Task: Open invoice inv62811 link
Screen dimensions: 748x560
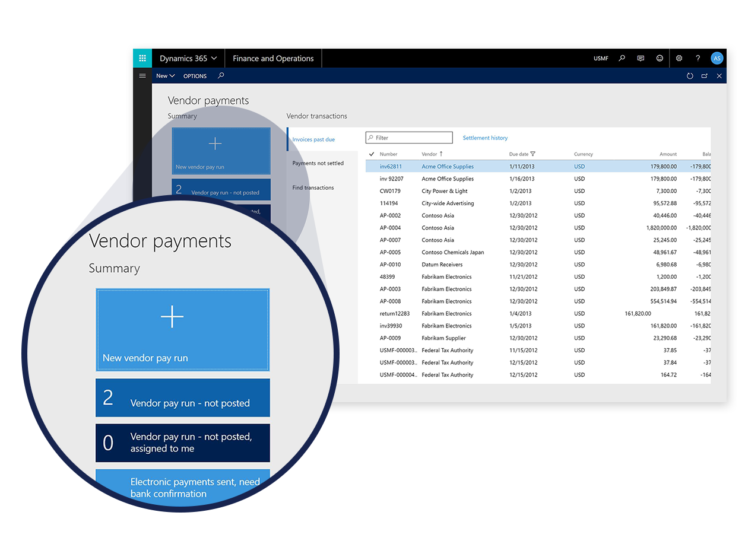Action: [x=391, y=167]
